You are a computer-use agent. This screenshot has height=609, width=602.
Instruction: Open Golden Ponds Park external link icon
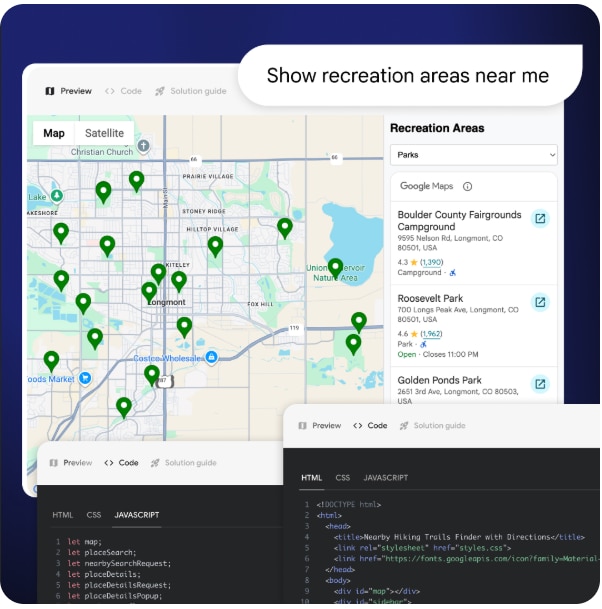(x=540, y=384)
